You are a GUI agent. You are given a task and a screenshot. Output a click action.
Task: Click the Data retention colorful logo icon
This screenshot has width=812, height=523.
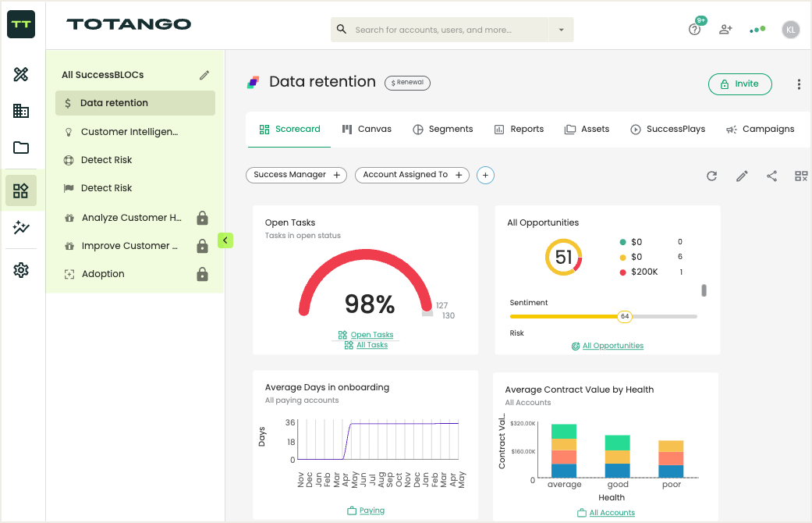coord(253,83)
